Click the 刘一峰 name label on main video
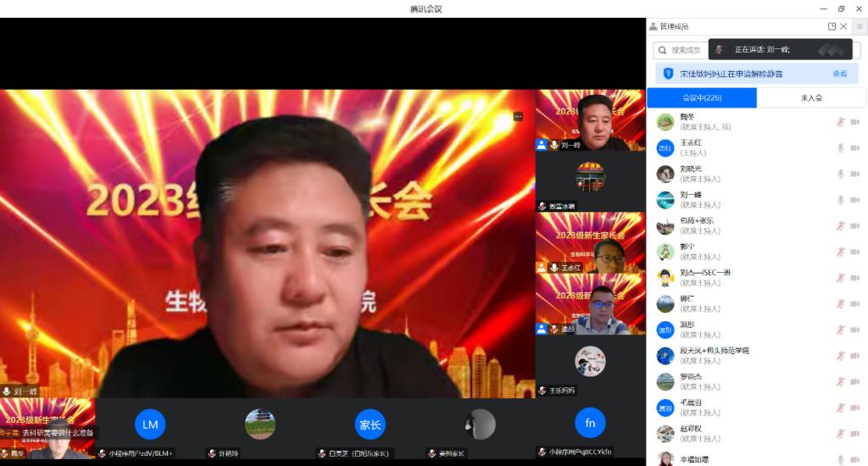 coord(25,391)
